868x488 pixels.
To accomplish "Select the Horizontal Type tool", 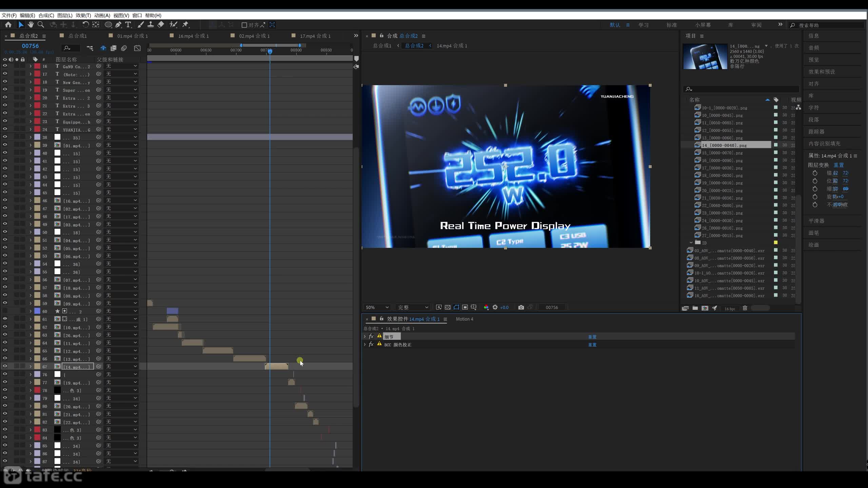I will coord(128,25).
